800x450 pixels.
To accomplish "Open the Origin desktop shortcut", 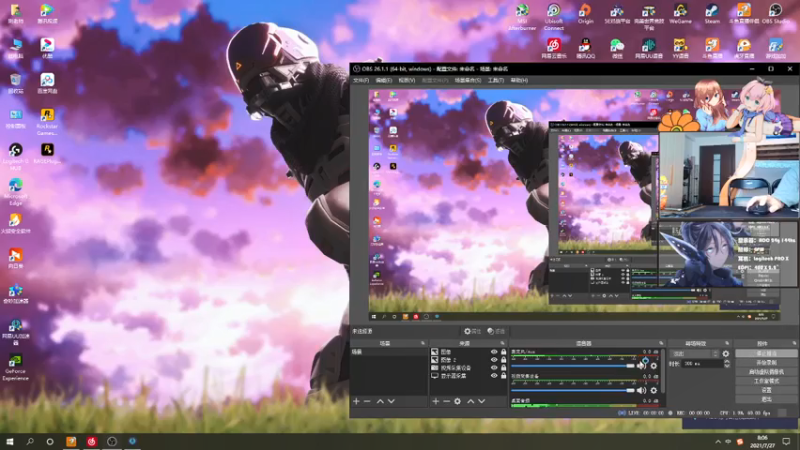I will (x=585, y=14).
